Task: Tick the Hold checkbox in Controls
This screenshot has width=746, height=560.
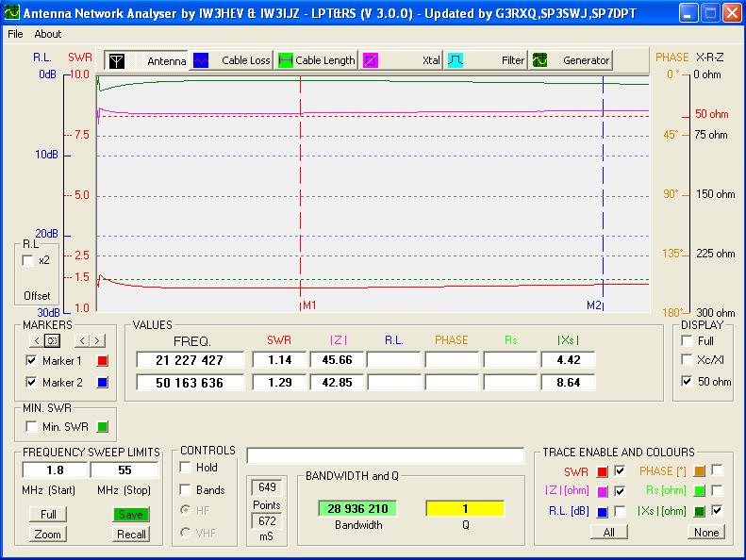Action: point(186,468)
